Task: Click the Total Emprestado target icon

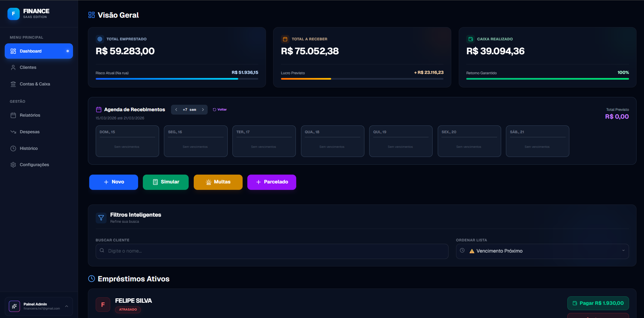Action: (x=100, y=39)
